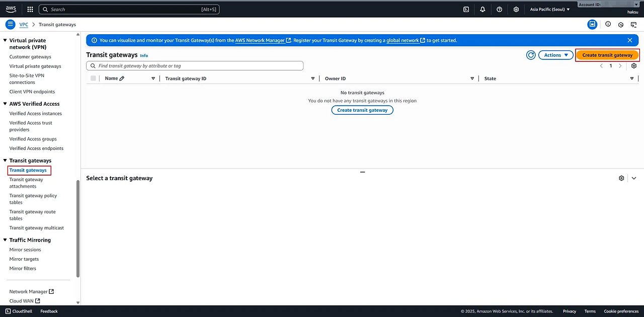The width and height of the screenshot is (644, 317).
Task: Dismiss the Network Manager info banner
Action: [630, 40]
